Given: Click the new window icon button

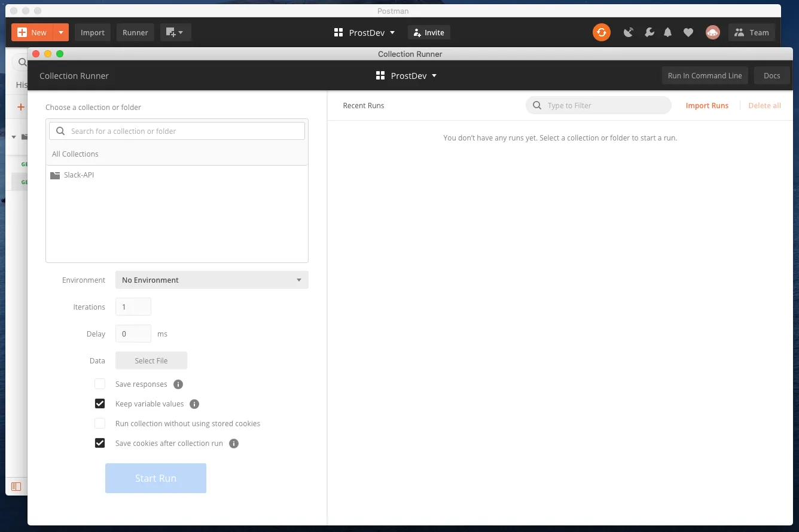Looking at the screenshot, I should tap(176, 32).
